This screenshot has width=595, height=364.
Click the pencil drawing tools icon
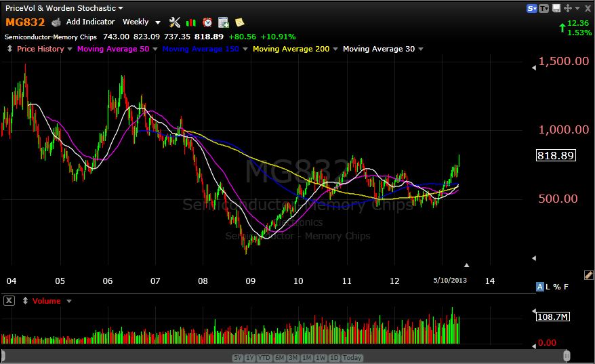coord(588,275)
